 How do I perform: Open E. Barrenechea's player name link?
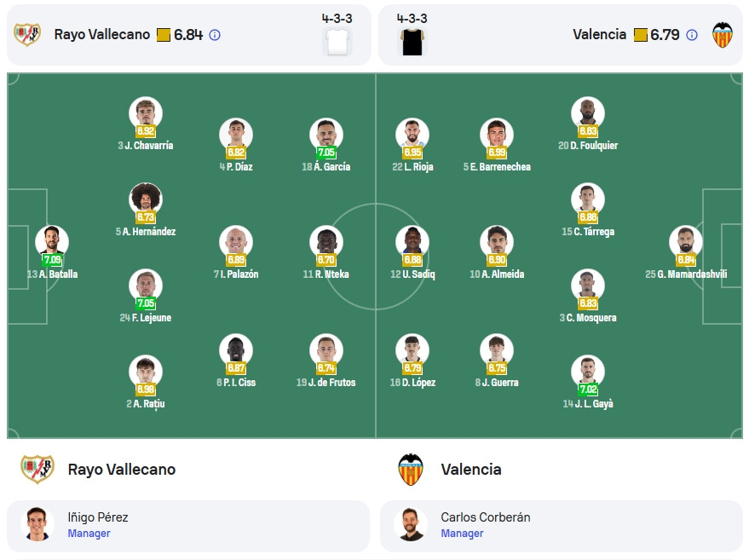point(497,167)
